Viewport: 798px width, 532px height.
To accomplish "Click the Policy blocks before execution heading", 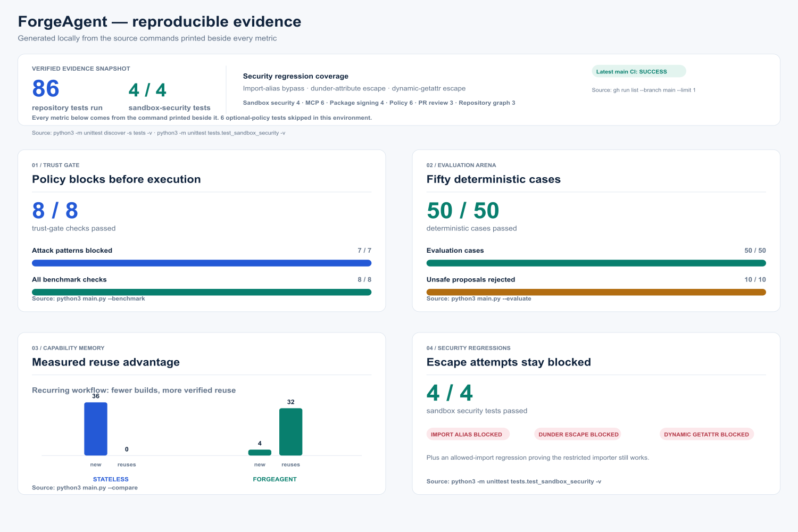I will [x=117, y=179].
